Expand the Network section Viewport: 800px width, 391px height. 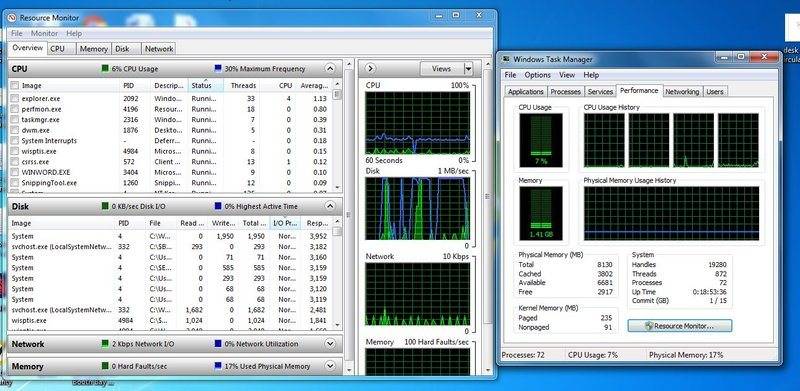[330, 344]
